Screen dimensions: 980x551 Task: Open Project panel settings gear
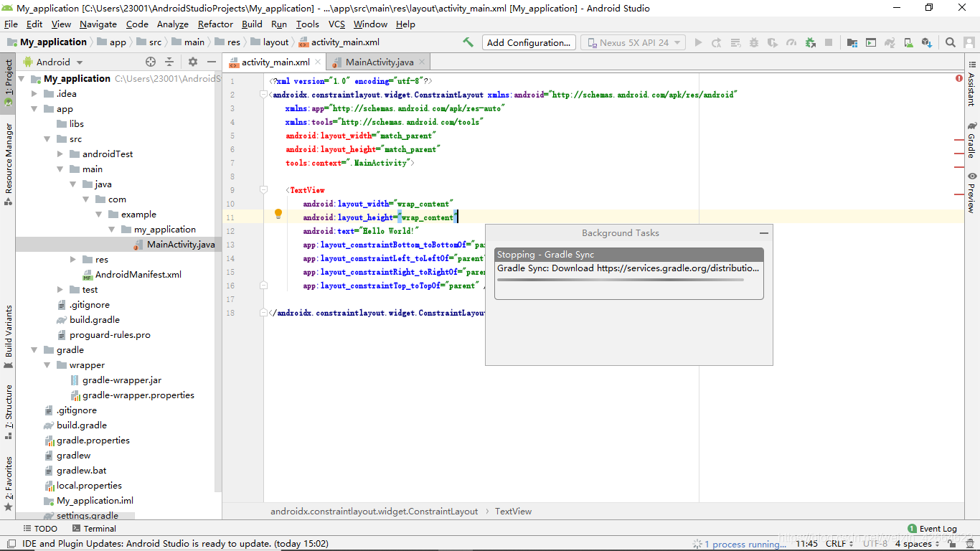192,62
